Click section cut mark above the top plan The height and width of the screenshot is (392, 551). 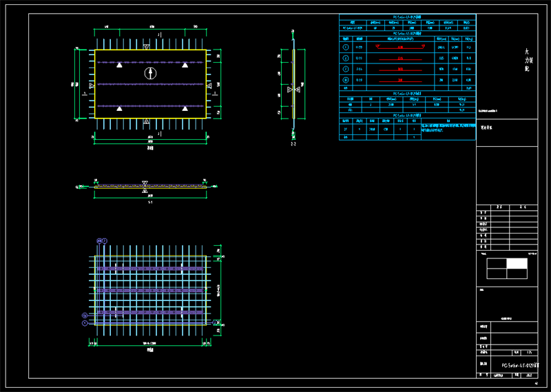tap(159, 35)
